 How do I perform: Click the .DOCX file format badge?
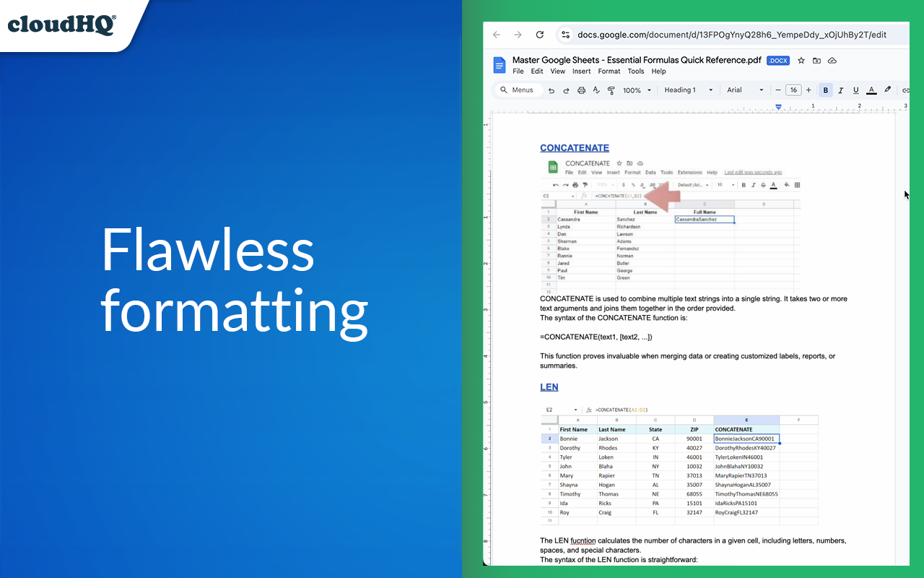tap(778, 61)
